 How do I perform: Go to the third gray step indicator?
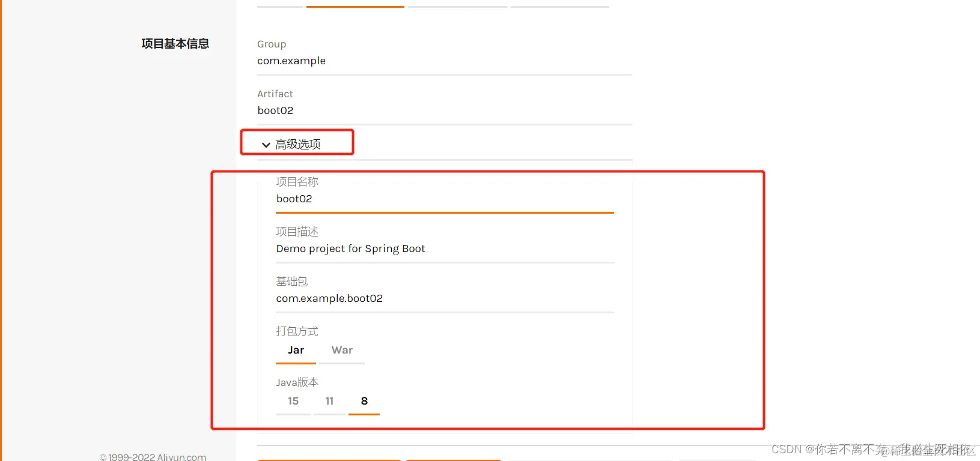pyautogui.click(x=458, y=7)
